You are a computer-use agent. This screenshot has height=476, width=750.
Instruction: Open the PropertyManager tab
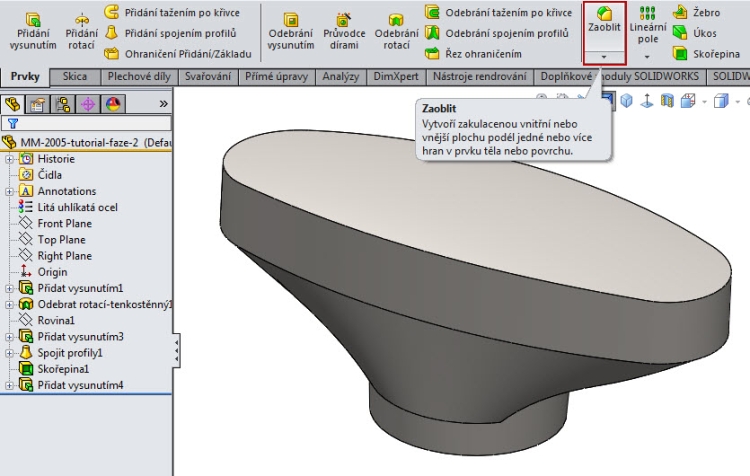[37, 104]
